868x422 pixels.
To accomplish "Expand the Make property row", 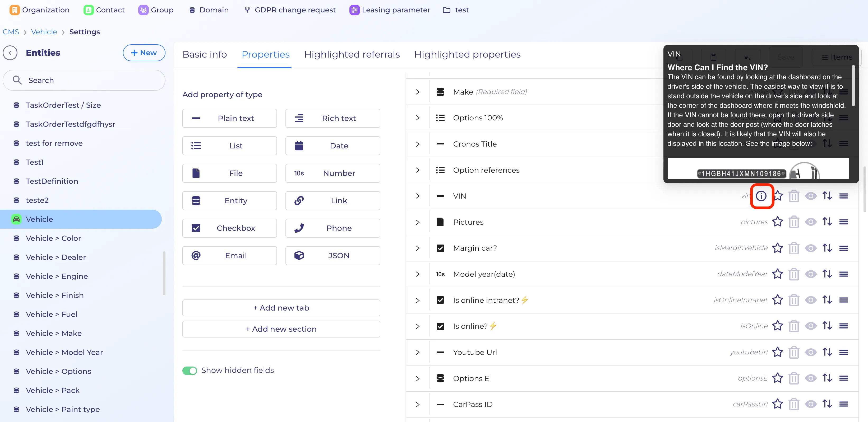I will point(418,92).
